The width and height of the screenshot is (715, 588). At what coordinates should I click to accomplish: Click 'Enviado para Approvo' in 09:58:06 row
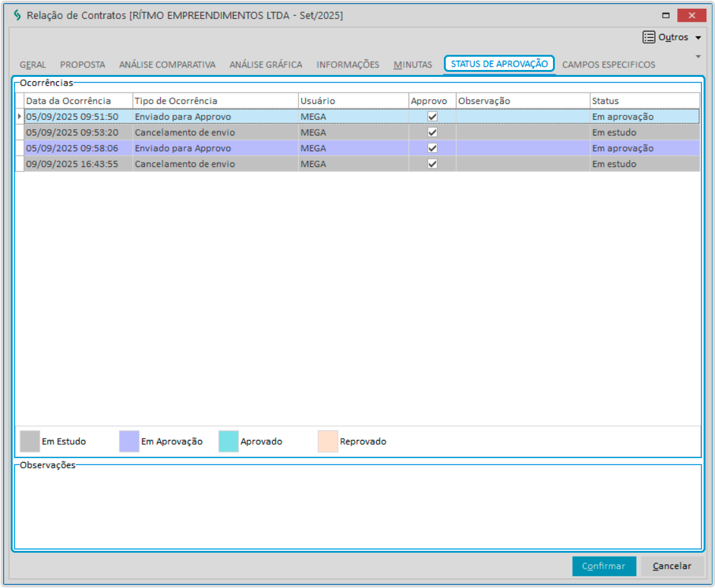(x=183, y=148)
